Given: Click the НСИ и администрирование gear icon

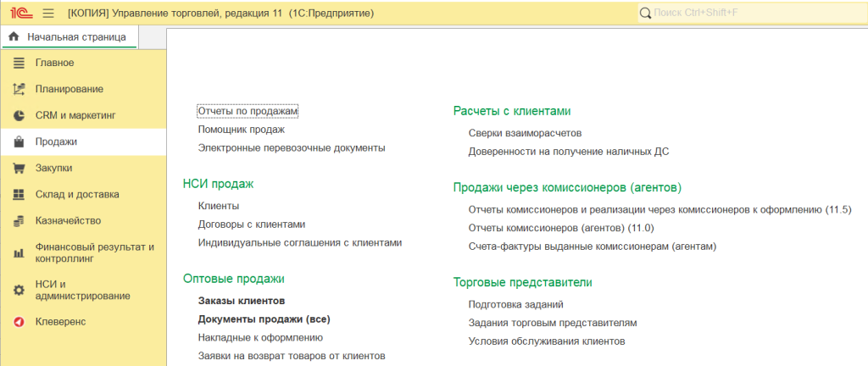Looking at the screenshot, I should coord(19,291).
